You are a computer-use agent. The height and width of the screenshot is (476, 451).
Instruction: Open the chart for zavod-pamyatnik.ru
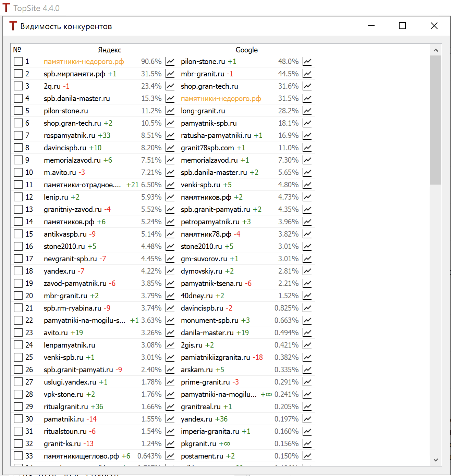170,284
